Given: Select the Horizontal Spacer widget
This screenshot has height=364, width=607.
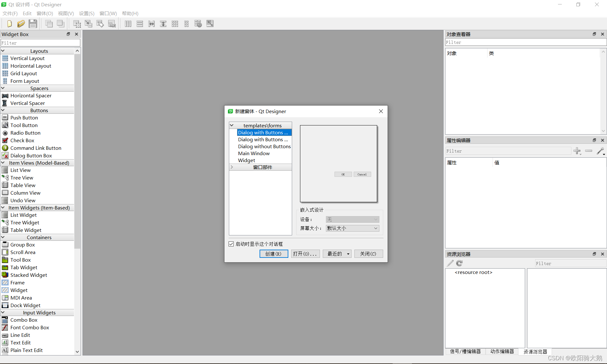Looking at the screenshot, I should pos(31,95).
